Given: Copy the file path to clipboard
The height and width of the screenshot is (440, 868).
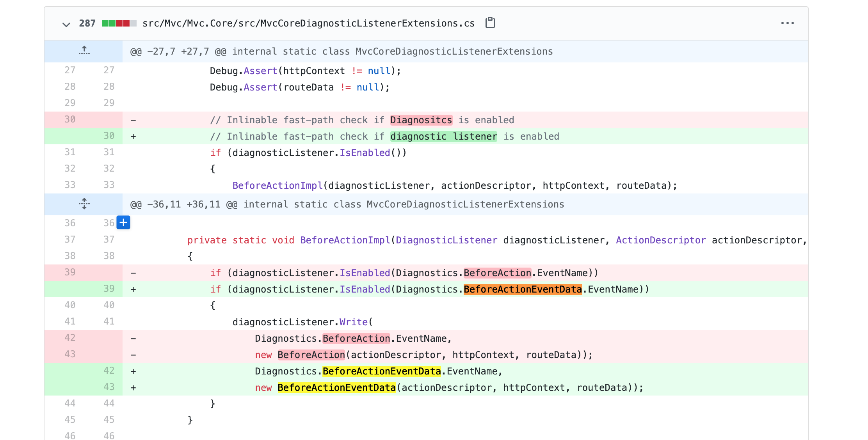Looking at the screenshot, I should tap(490, 23).
